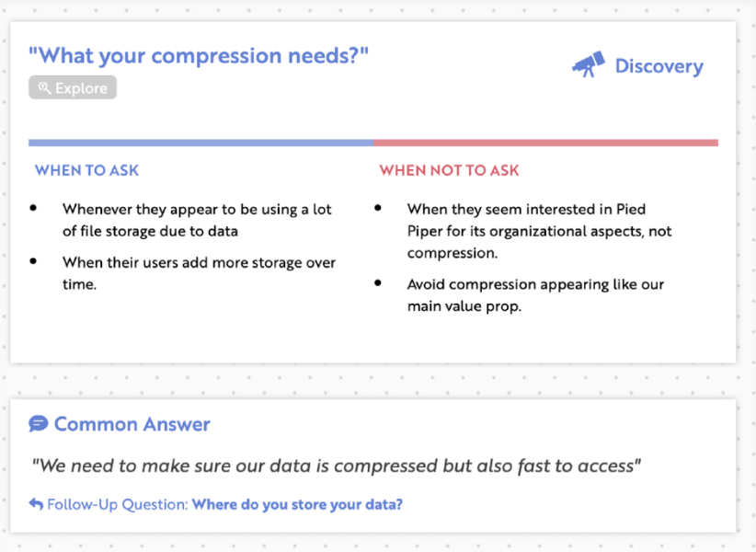Select the WHEN TO ASK heading
This screenshot has height=552, width=756.
click(x=87, y=170)
